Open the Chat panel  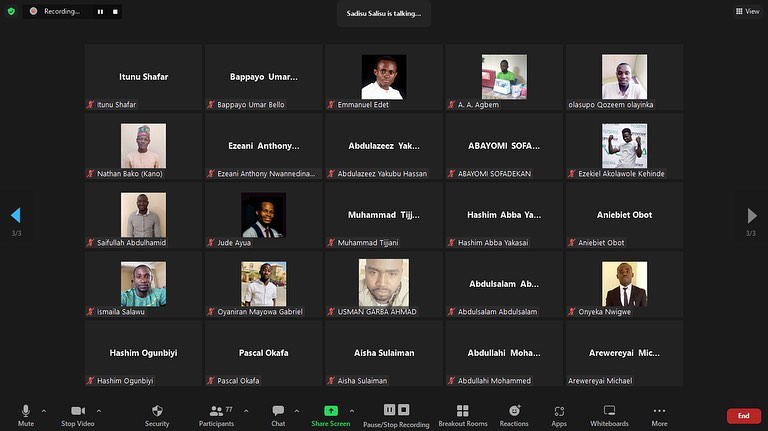pyautogui.click(x=278, y=411)
